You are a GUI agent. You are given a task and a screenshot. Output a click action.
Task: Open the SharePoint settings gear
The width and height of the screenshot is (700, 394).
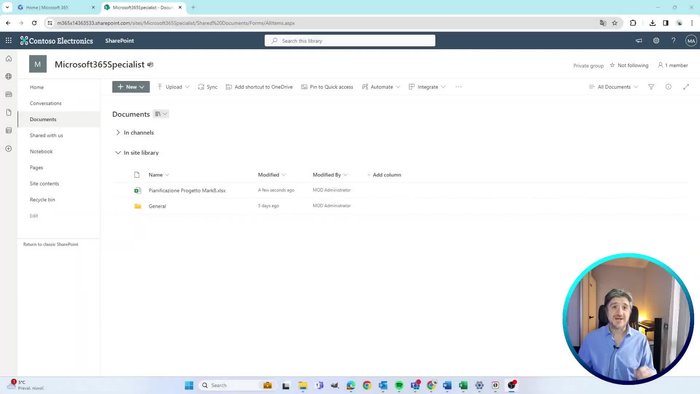[656, 41]
